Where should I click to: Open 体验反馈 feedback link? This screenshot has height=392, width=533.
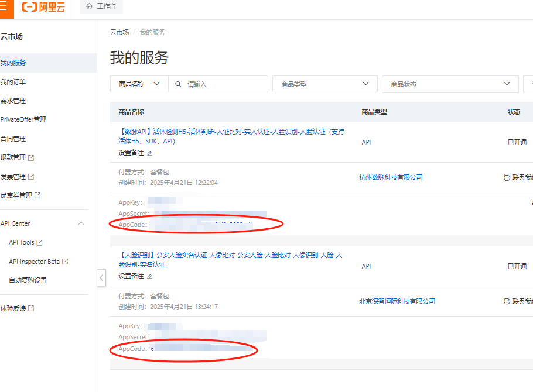pyautogui.click(x=13, y=308)
